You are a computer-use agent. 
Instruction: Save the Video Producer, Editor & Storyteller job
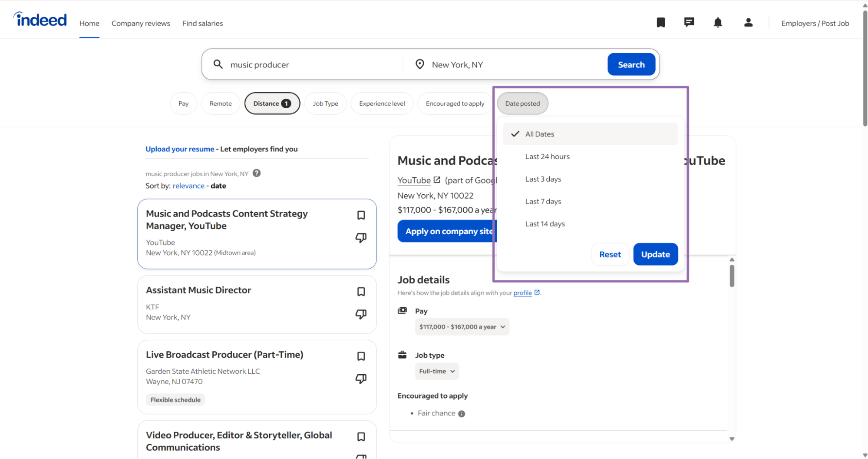(x=361, y=437)
